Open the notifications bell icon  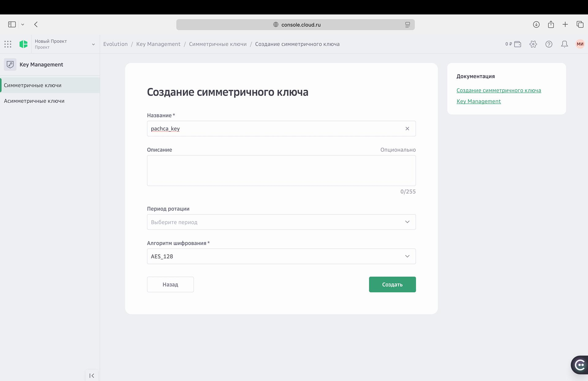(x=564, y=44)
